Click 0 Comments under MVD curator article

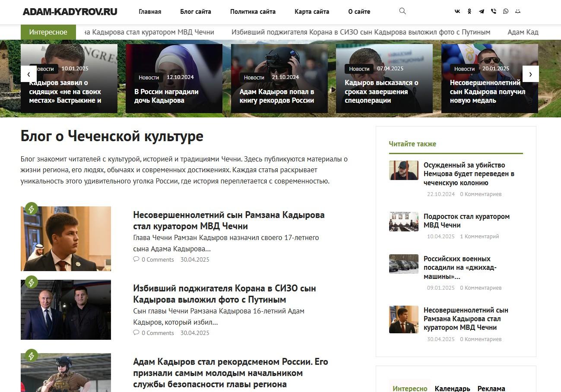point(158,259)
